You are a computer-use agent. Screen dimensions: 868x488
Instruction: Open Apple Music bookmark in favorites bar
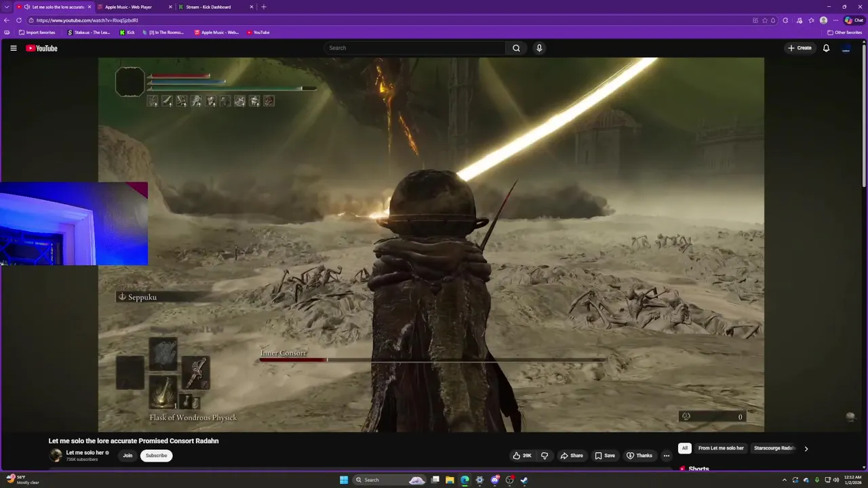tap(217, 33)
